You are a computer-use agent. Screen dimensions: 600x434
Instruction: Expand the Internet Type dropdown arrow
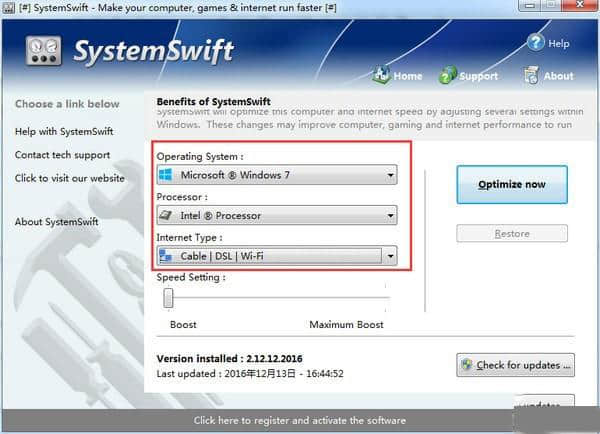point(390,256)
